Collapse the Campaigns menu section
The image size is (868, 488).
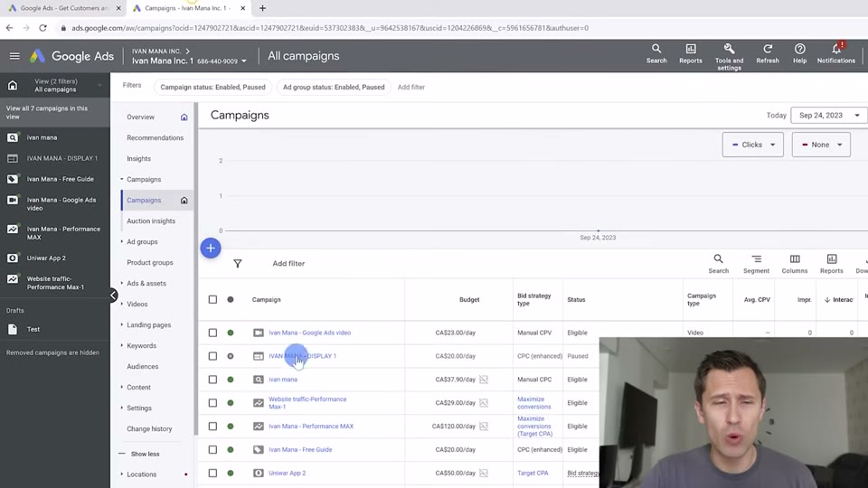tap(144, 179)
